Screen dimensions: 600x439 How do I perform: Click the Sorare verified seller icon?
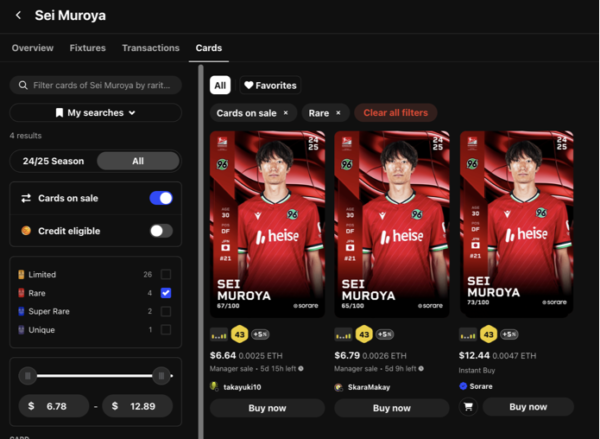click(x=463, y=386)
